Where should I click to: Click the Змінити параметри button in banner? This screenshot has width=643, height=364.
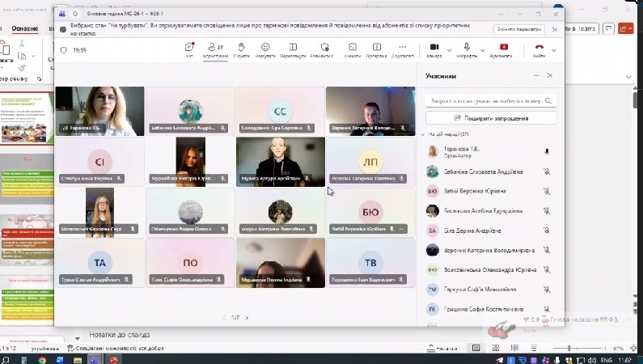518,29
